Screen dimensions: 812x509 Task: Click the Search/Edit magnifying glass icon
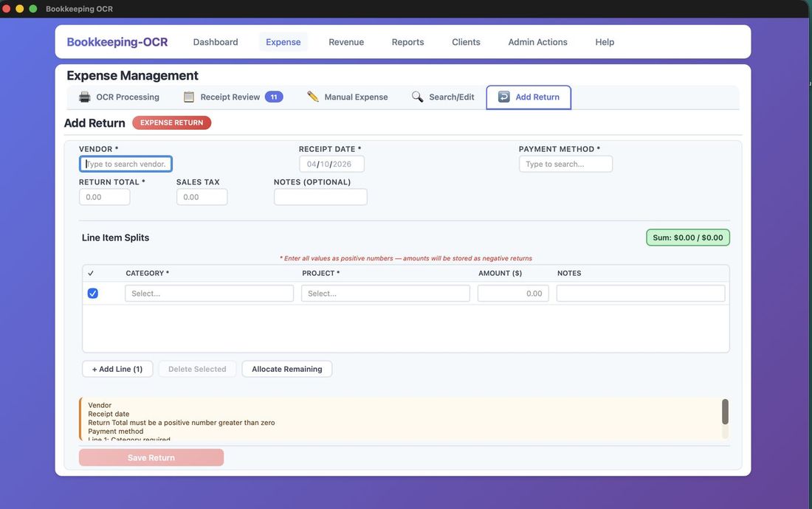tap(416, 96)
